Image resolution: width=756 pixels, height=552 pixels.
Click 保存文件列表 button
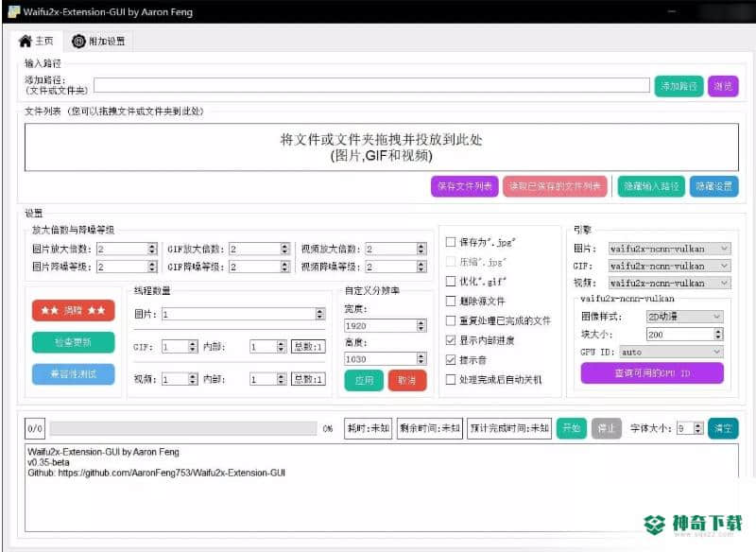464,186
